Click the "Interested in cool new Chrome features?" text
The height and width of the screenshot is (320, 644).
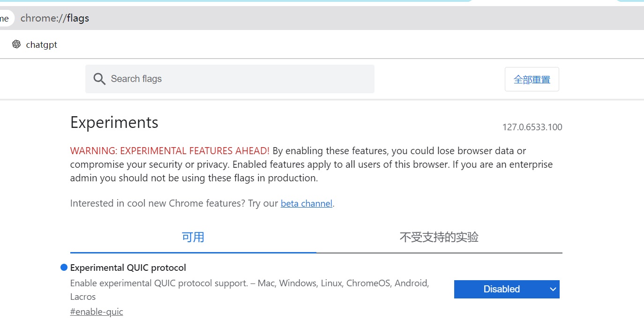tap(174, 204)
